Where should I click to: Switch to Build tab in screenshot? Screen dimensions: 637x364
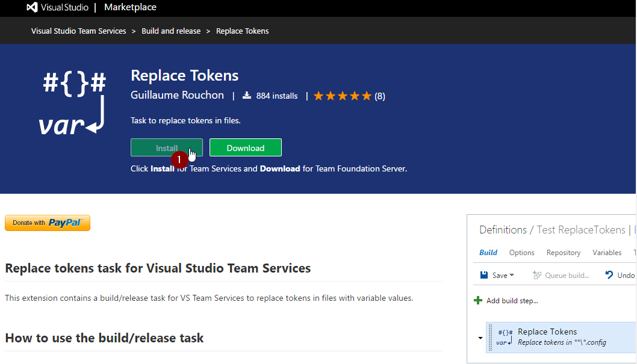[488, 253]
